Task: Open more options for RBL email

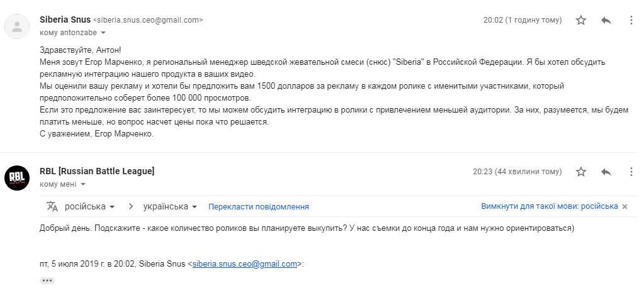Action: point(631,172)
